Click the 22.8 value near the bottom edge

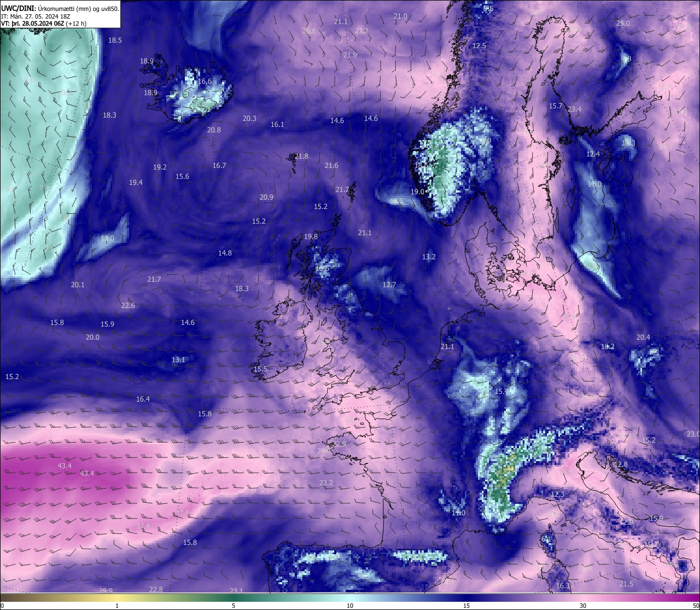pos(156,589)
